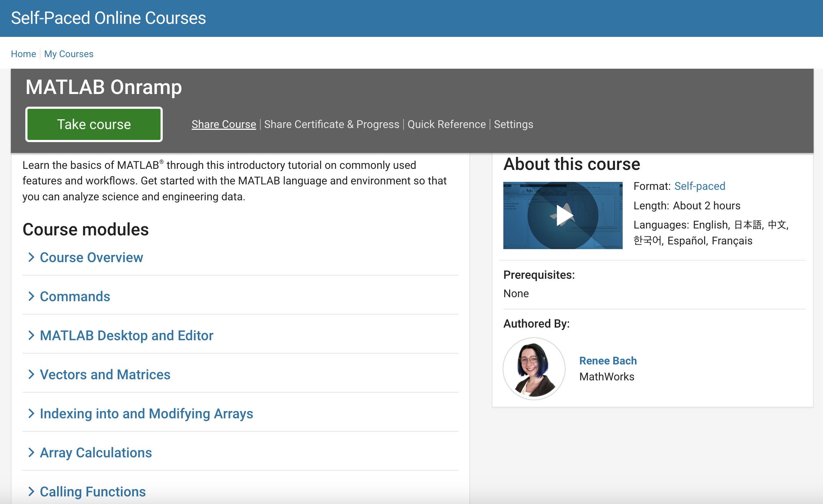Click the "Course modules" heading

click(86, 229)
